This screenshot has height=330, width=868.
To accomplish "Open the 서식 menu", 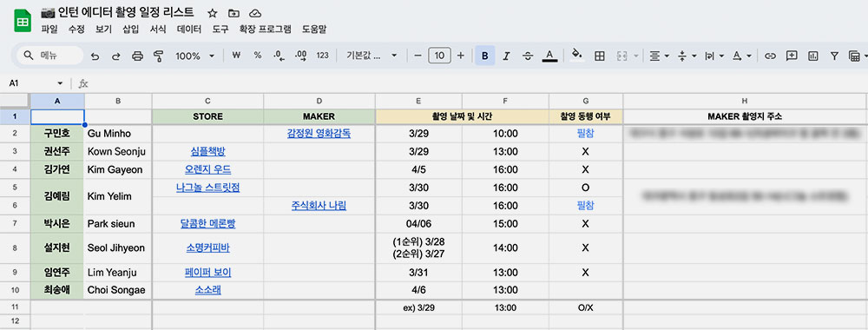I will [158, 30].
